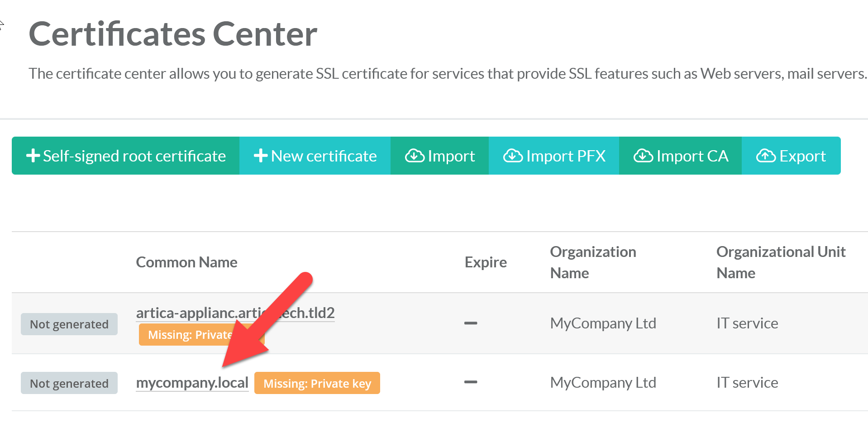The image size is (868, 437).
Task: Click the cloud icon on Import CA
Action: point(643,156)
